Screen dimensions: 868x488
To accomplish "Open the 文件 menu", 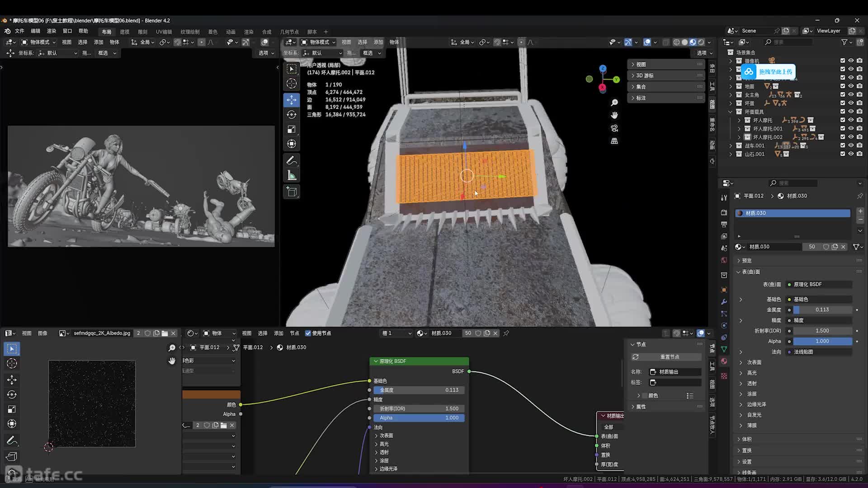I will tap(19, 31).
